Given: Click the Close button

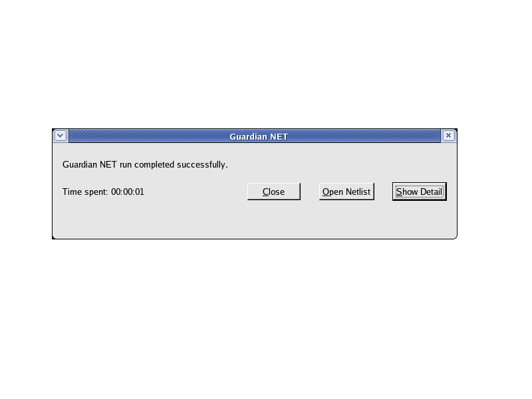Looking at the screenshot, I should tap(274, 192).
